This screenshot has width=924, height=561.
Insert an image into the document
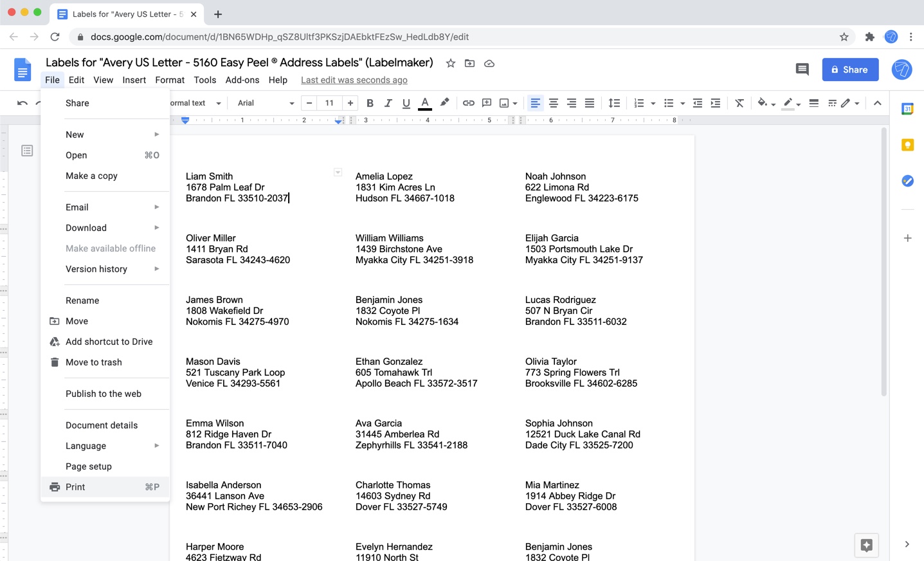point(502,103)
